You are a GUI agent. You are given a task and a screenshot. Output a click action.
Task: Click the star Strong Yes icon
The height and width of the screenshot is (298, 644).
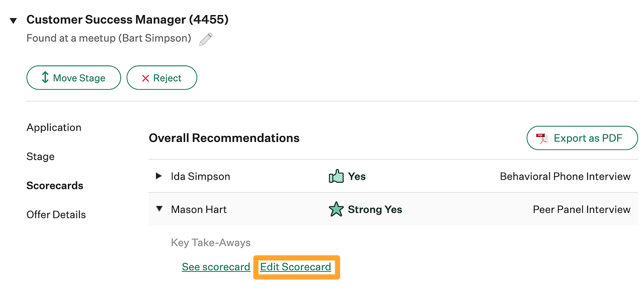[x=336, y=209]
